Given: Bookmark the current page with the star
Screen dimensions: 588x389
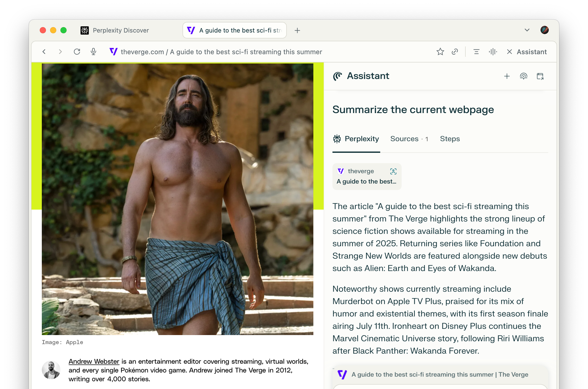Looking at the screenshot, I should tap(440, 52).
